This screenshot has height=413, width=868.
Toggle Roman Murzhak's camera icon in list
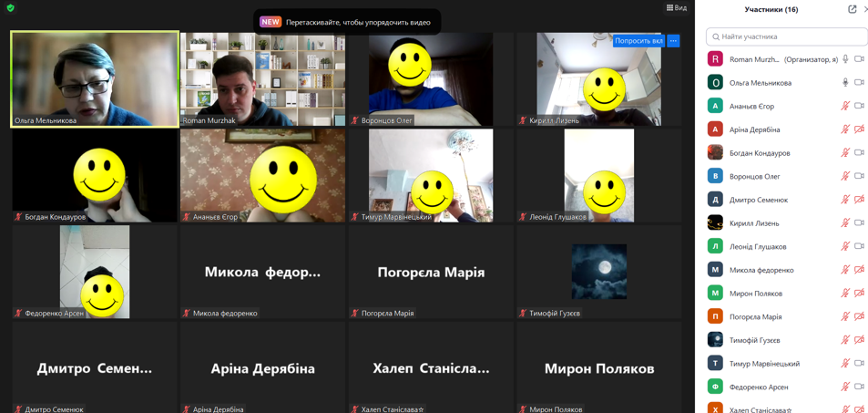859,59
